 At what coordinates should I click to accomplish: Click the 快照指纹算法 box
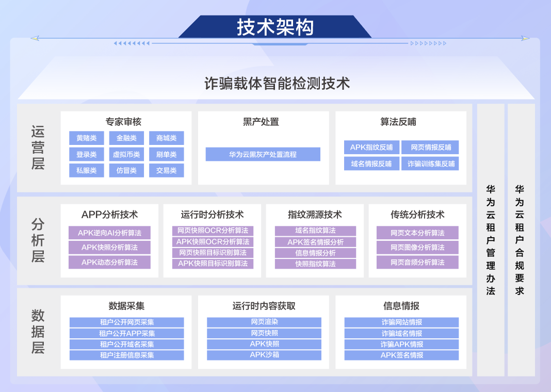point(315,264)
